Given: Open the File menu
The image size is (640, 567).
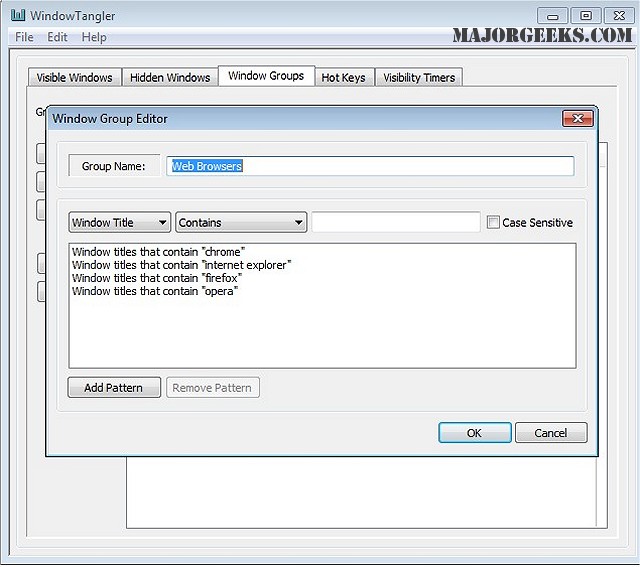Looking at the screenshot, I should click(24, 37).
